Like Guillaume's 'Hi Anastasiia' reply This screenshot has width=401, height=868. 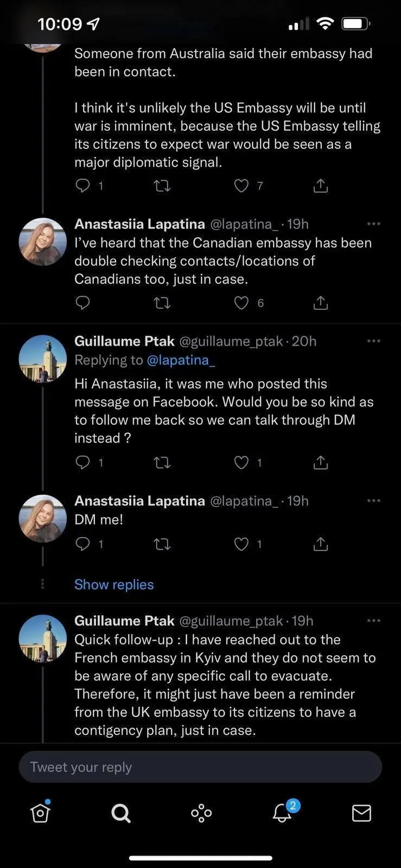point(241,462)
